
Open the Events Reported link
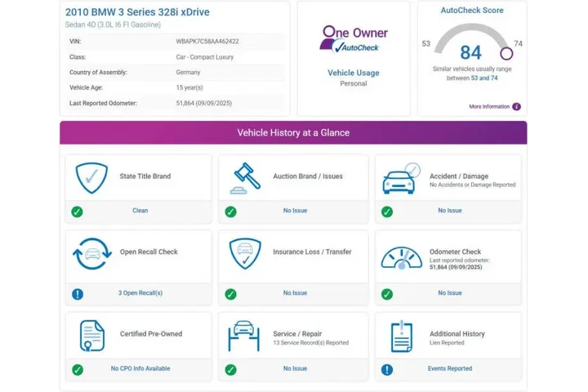tap(449, 369)
